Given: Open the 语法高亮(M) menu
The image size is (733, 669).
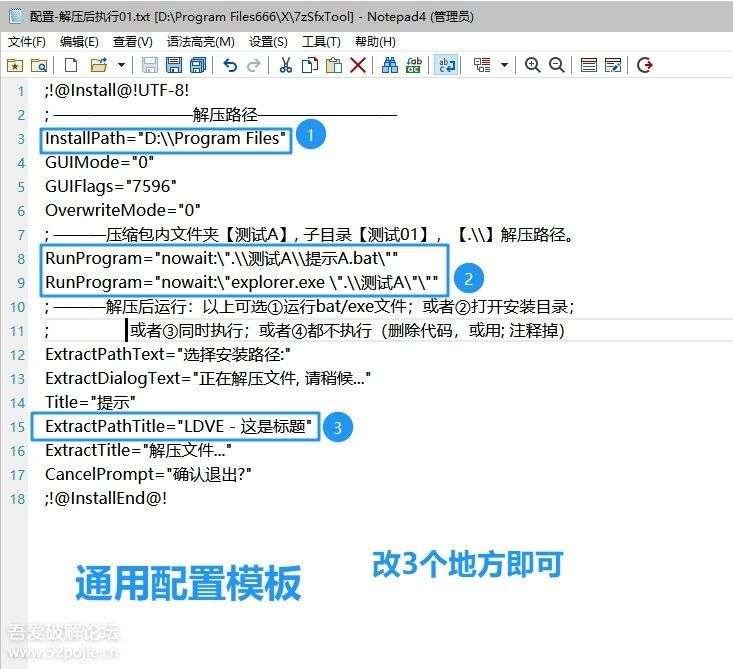Looking at the screenshot, I should point(201,42).
